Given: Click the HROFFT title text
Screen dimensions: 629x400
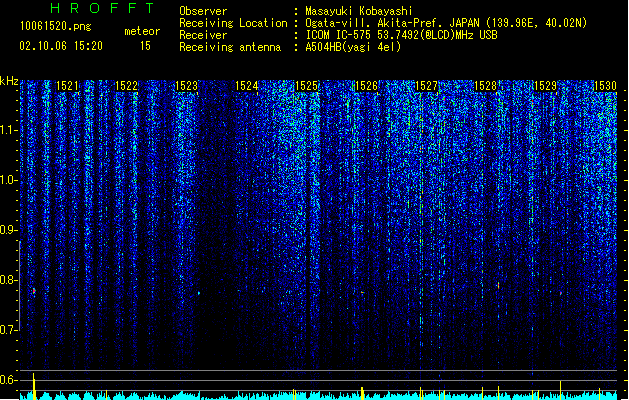Looking at the screenshot, I should [x=102, y=8].
